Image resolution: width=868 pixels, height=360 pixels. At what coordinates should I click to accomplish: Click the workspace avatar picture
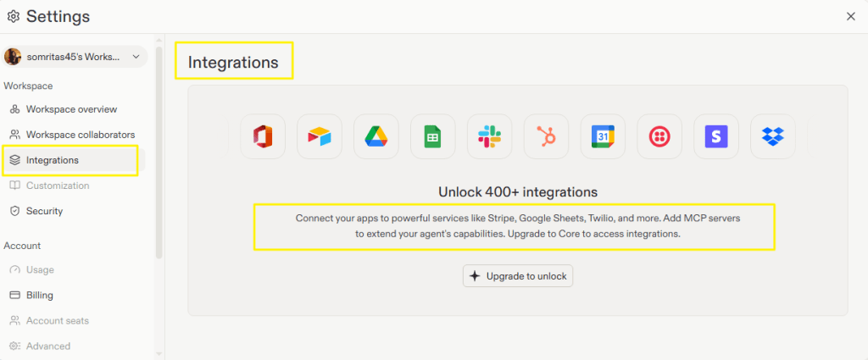pos(13,57)
